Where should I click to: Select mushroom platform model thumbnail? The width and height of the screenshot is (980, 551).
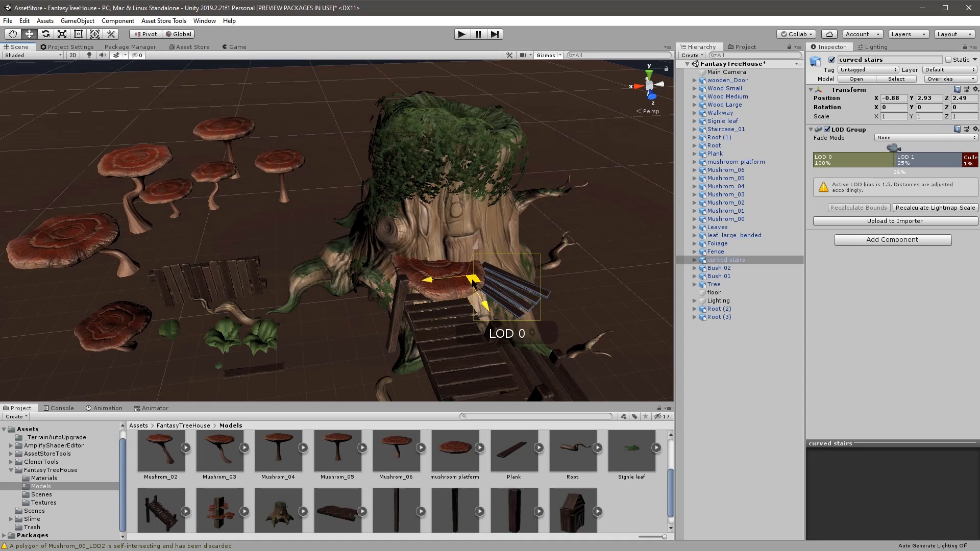coord(455,451)
